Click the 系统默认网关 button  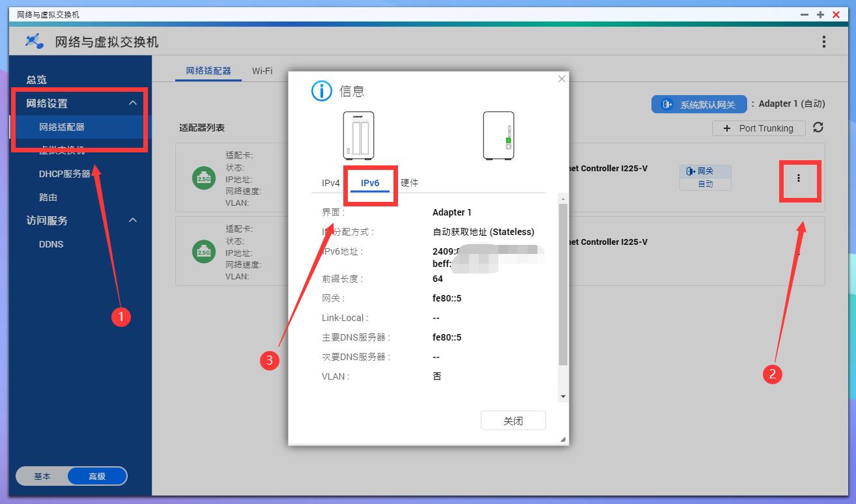[698, 104]
